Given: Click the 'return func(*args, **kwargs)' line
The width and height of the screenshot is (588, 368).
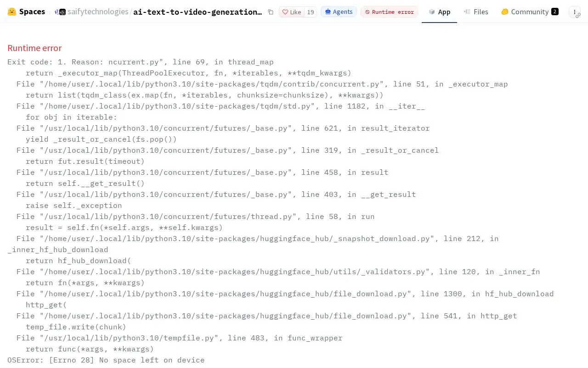Looking at the screenshot, I should pos(90,349).
